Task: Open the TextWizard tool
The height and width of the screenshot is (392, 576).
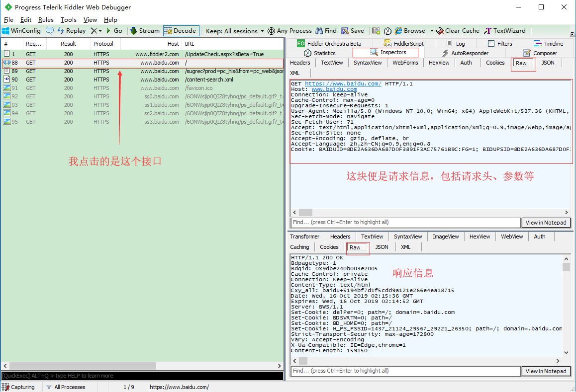Action: (505, 31)
